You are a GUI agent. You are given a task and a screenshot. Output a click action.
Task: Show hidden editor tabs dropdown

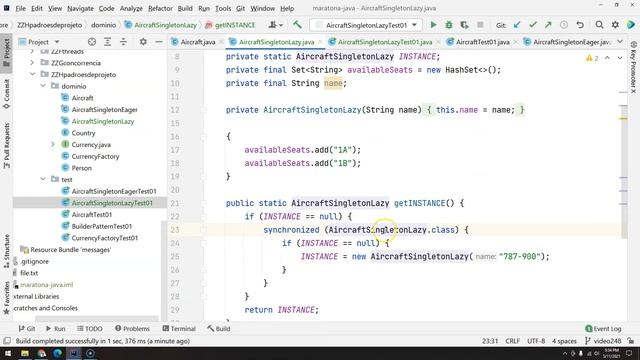(x=620, y=42)
